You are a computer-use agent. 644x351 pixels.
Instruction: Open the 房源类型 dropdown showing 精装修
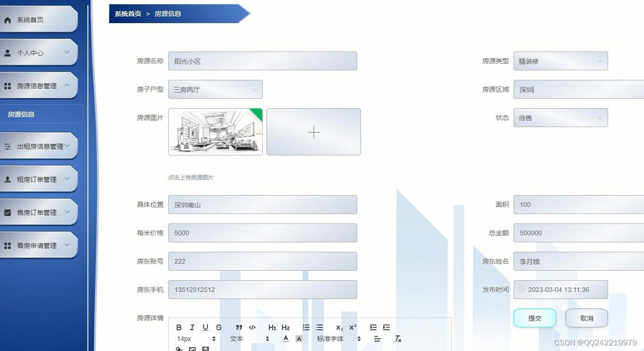click(x=560, y=61)
